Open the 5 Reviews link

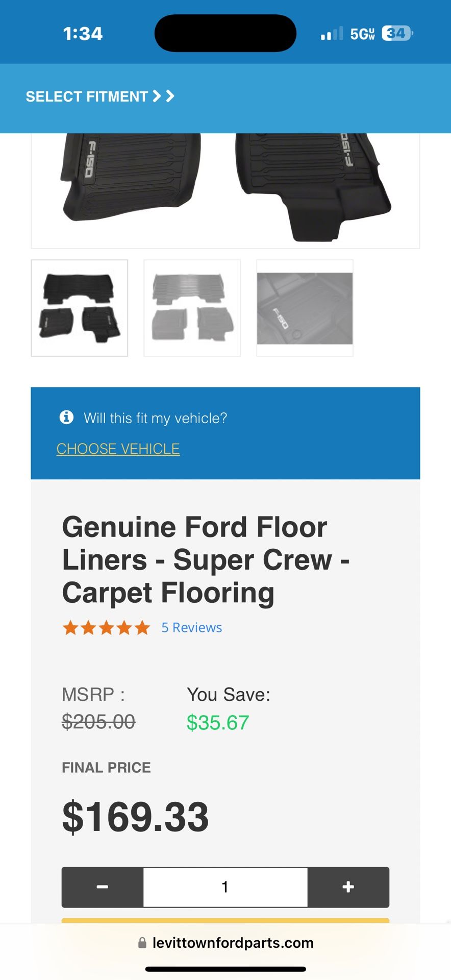[191, 627]
